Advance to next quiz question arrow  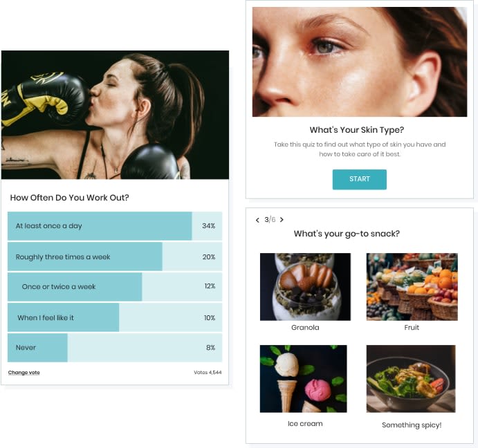282,220
